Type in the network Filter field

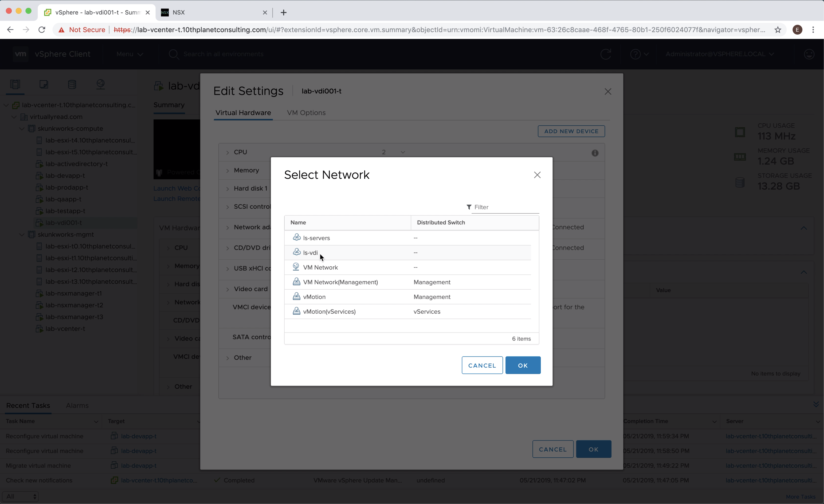505,207
